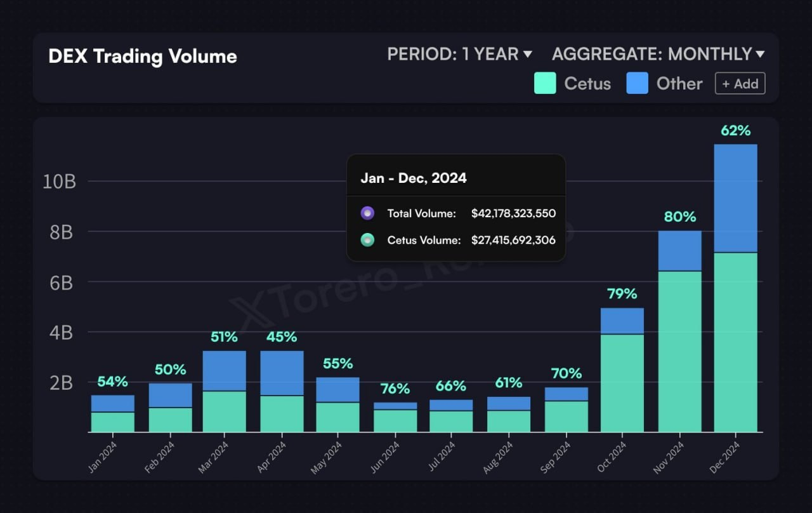Screen dimensions: 812x513
Task: Click the green Cetus Volume indicator icon
Action: pos(367,240)
